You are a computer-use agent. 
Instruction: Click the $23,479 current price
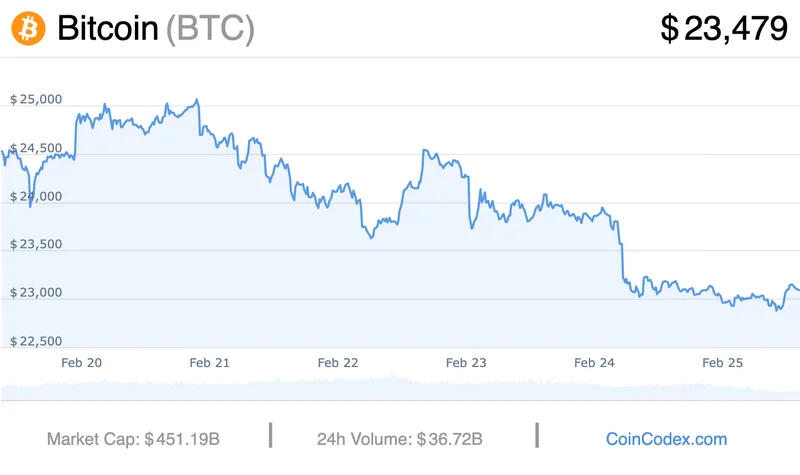tap(724, 28)
